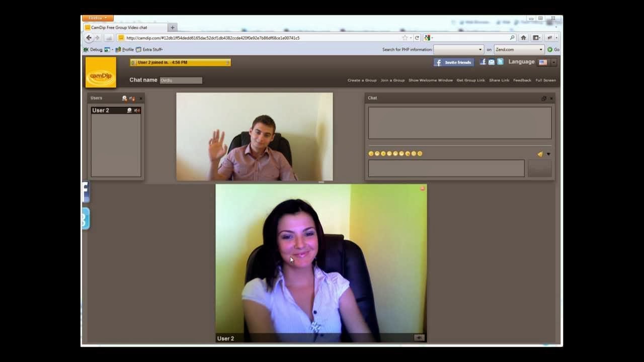Open a new browser tab
644x362 pixels.
click(173, 28)
